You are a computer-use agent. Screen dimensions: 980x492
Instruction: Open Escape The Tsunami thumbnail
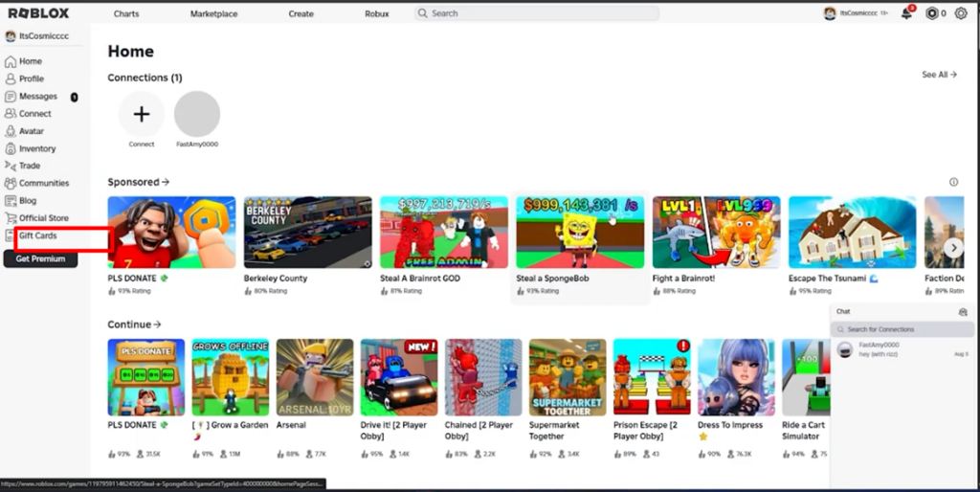click(x=853, y=232)
